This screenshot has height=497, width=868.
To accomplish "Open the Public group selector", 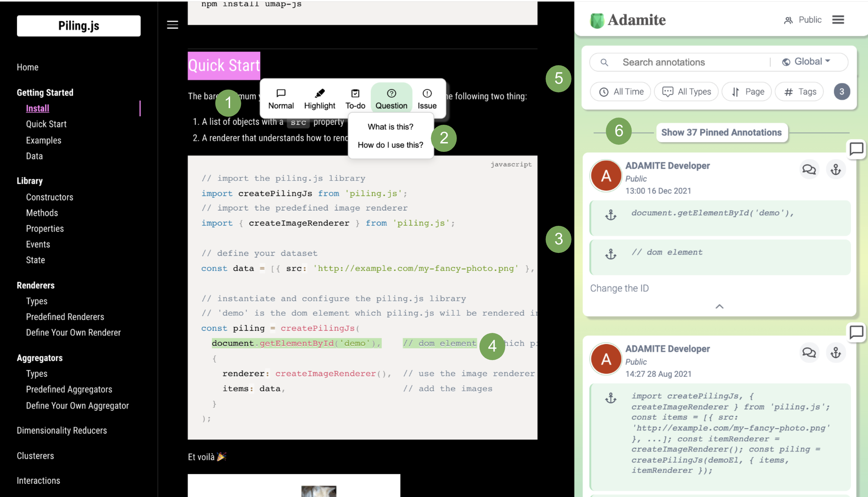I will coord(802,20).
